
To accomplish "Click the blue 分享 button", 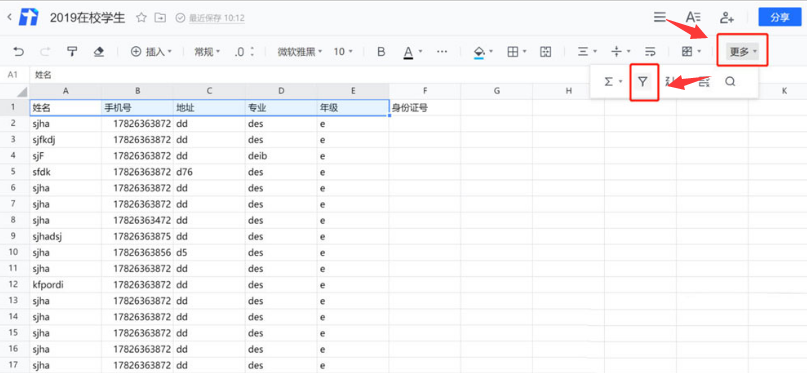I will click(780, 17).
